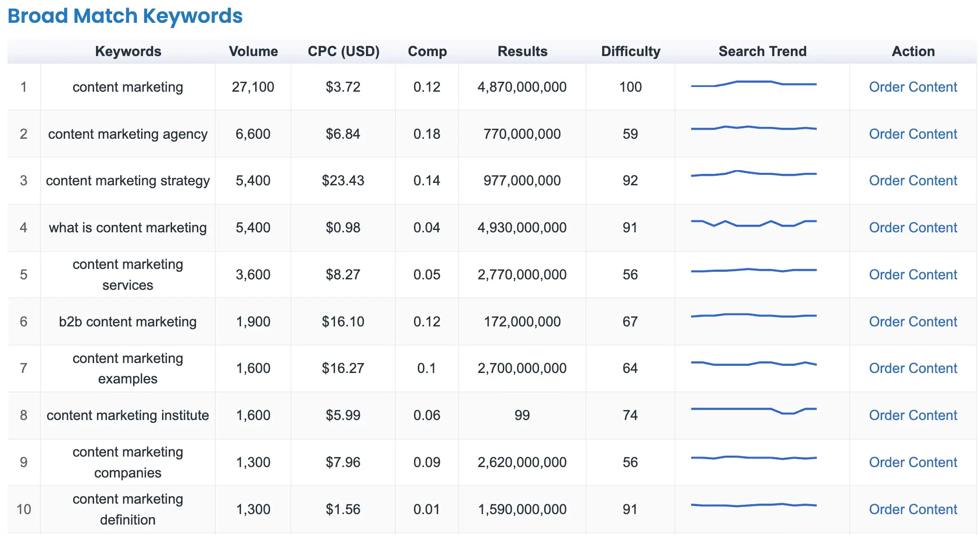Select the Volume column header
This screenshot has height=535, width=980.
pyautogui.click(x=253, y=51)
